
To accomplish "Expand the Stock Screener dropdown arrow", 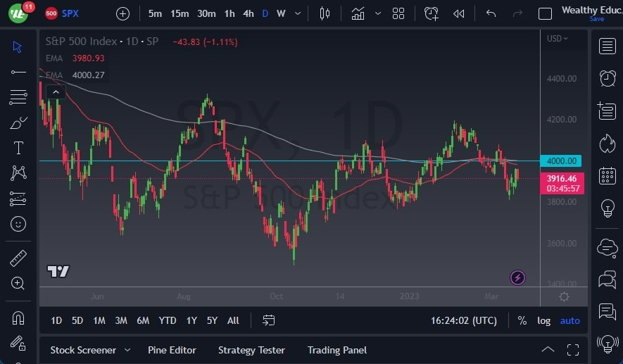I will coord(127,350).
